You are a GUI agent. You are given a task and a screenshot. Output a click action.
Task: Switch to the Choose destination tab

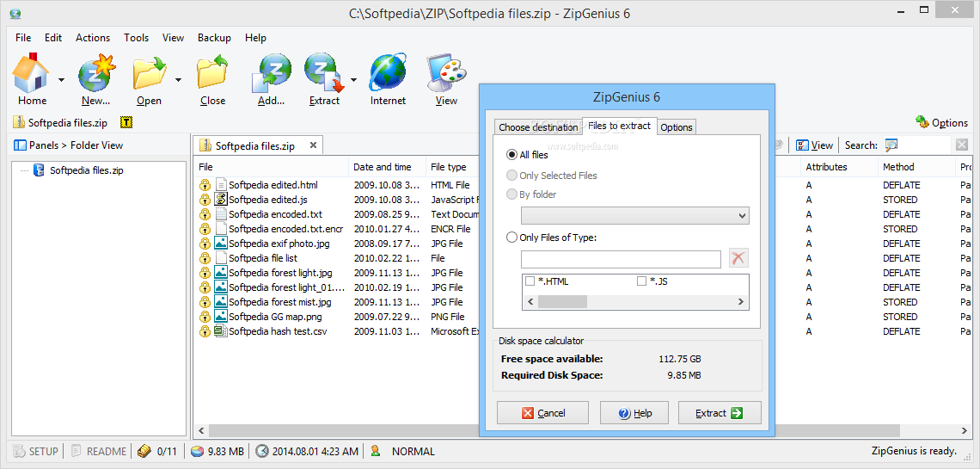538,127
